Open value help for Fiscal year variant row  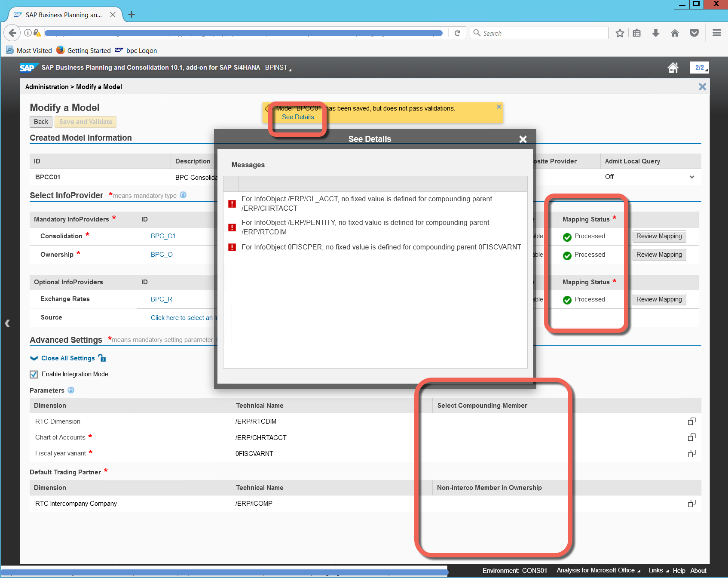[x=691, y=454]
